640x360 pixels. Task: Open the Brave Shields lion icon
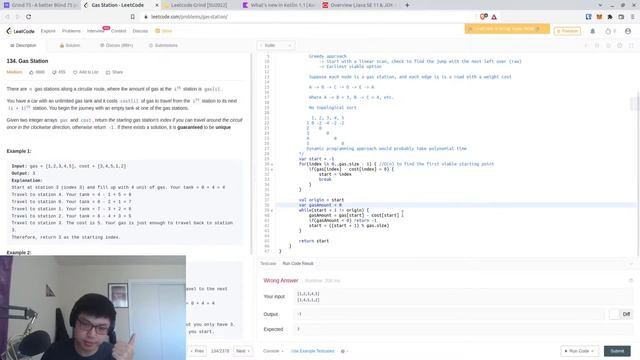click(483, 17)
